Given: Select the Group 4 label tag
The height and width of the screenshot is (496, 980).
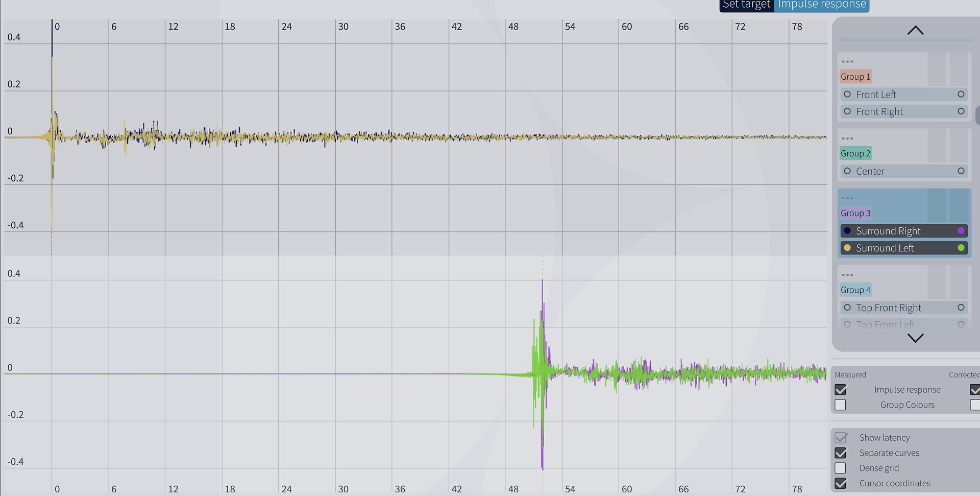Looking at the screenshot, I should pos(855,290).
